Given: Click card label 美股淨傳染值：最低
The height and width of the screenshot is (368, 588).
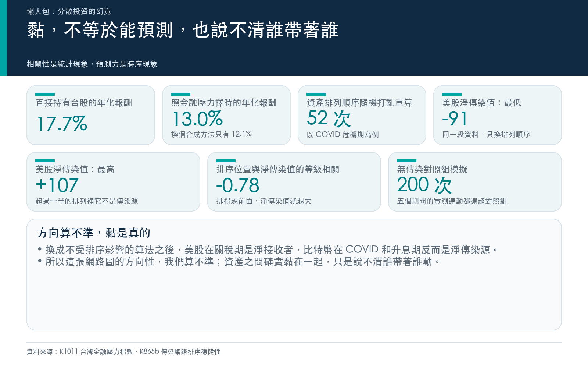Looking at the screenshot, I should 482,103.
